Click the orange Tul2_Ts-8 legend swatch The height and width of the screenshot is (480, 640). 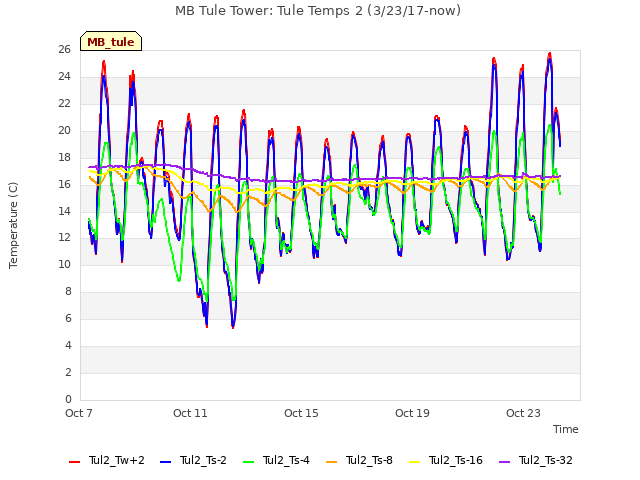point(331,462)
